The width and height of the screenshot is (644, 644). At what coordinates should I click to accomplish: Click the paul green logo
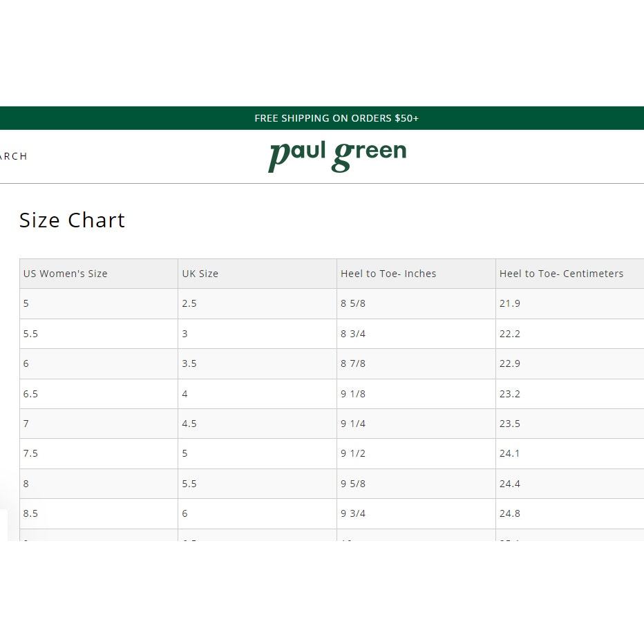click(x=337, y=157)
